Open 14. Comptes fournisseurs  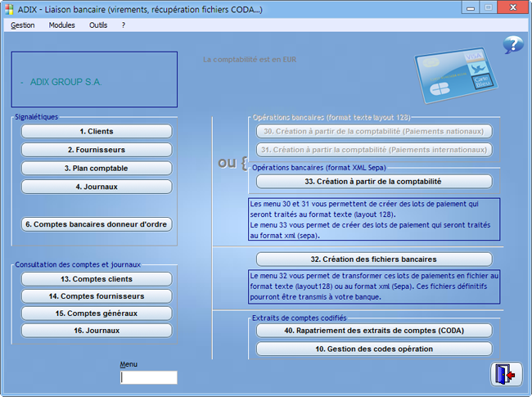[97, 296]
